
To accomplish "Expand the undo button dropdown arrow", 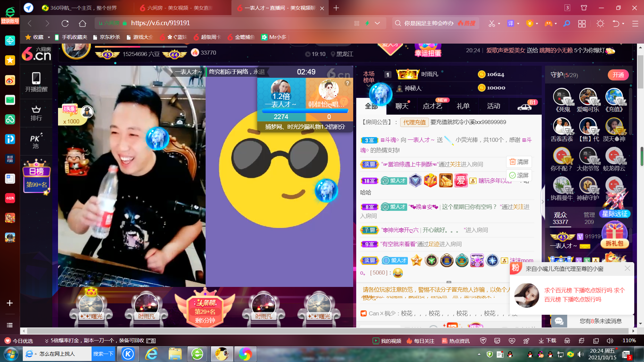I will pos(623,23).
